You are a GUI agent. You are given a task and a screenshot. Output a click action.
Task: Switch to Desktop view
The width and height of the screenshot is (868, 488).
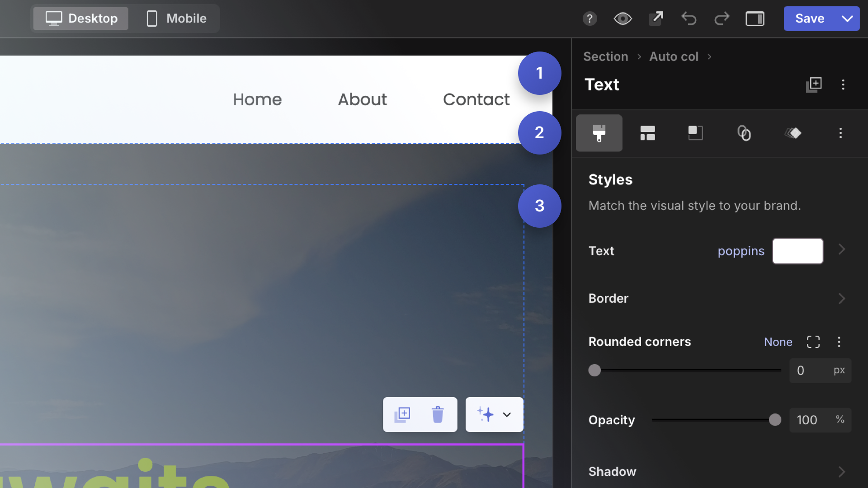[x=80, y=19]
